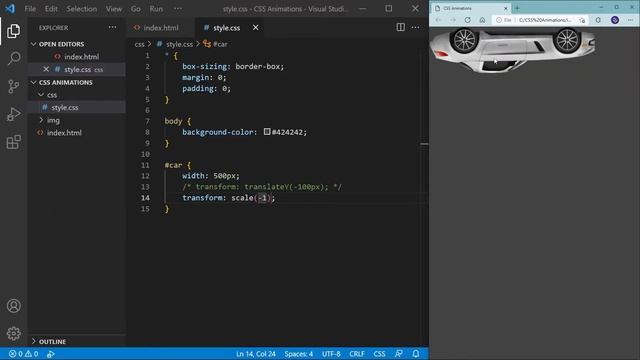Reload the browser page
640x360 pixels.
pyautogui.click(x=467, y=20)
